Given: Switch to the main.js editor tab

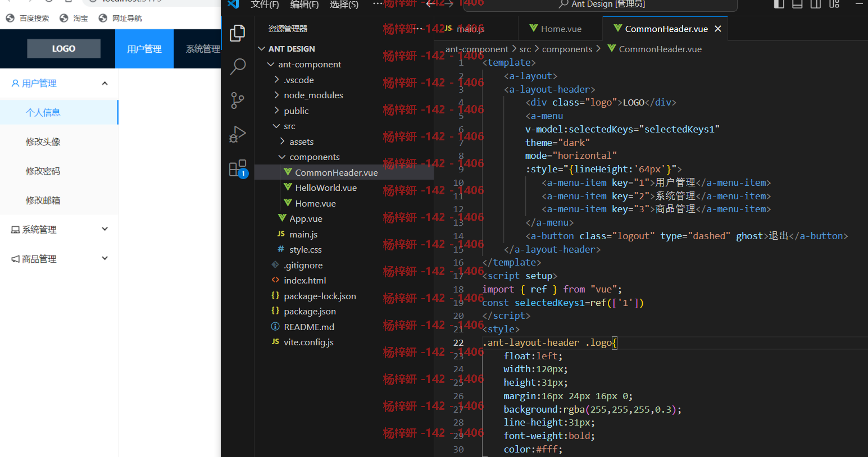Looking at the screenshot, I should click(x=476, y=29).
